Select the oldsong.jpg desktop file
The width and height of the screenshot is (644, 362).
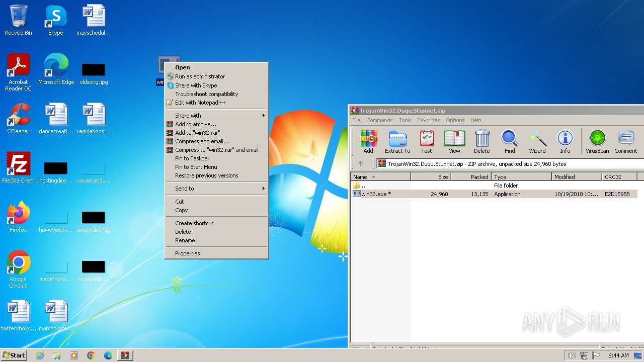point(94,73)
